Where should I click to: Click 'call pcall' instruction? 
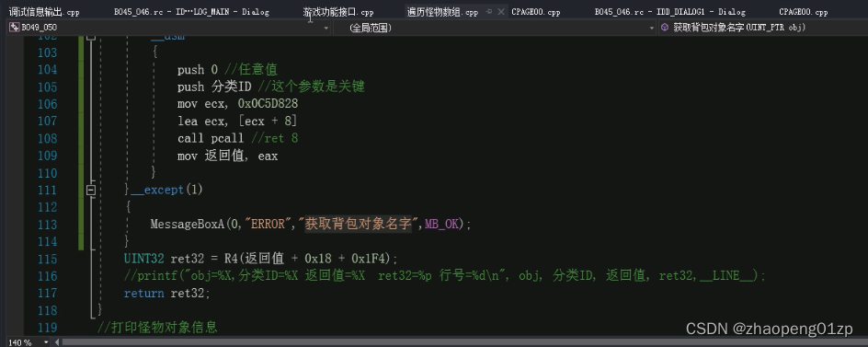click(211, 139)
